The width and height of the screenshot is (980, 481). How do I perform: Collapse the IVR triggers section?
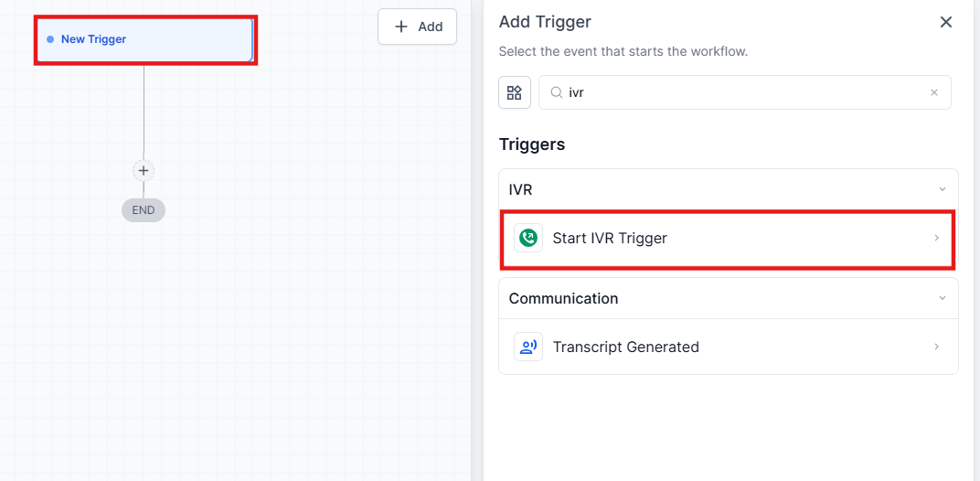click(943, 189)
